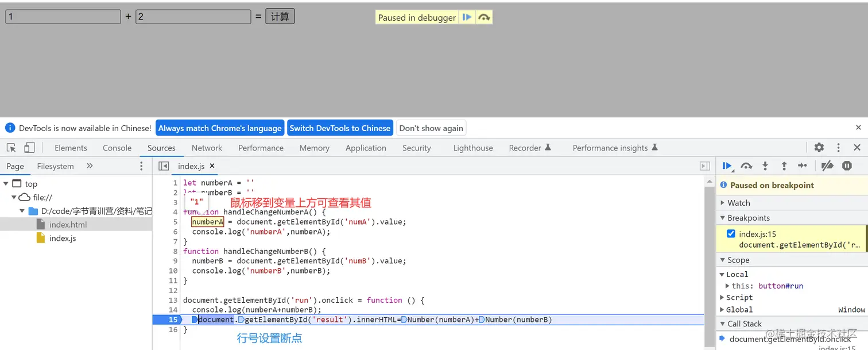The image size is (868, 350).
Task: Click Switch DevTools to Chinese
Action: (340, 128)
